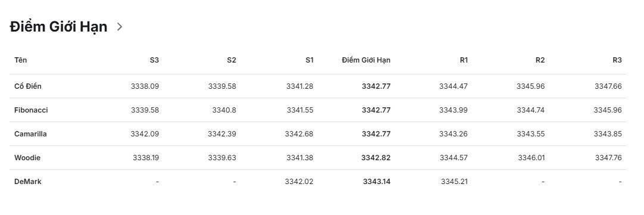Click the Fibonacci row label
644x215 pixels.
click(31, 110)
